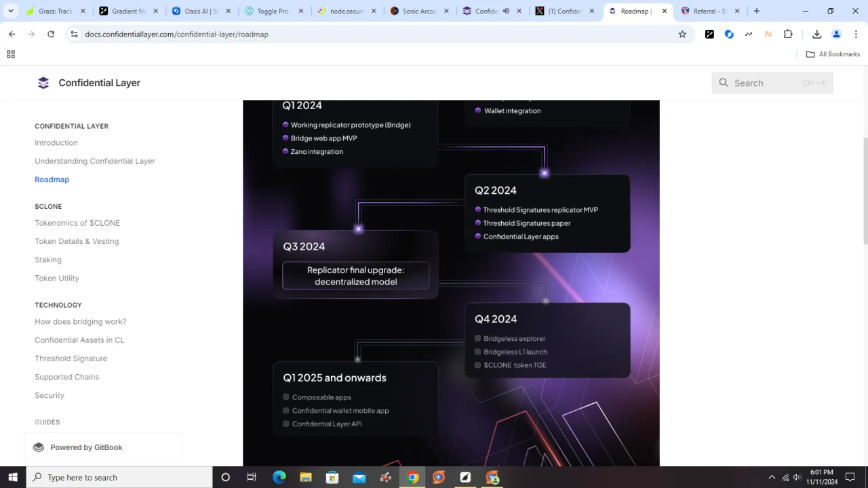868x488 pixels.
Task: Open the orange N extension icon
Action: [768, 34]
